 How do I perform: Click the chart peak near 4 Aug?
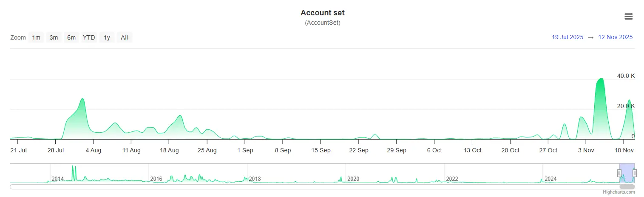82,99
